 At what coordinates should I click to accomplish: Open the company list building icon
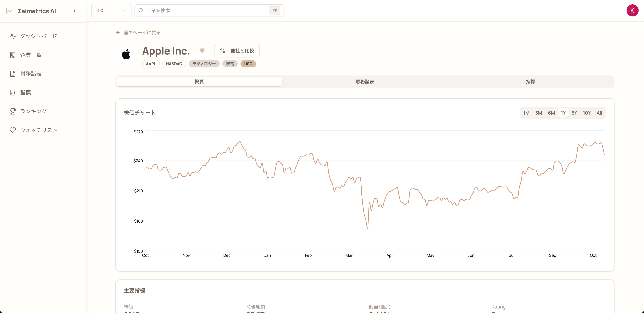13,55
